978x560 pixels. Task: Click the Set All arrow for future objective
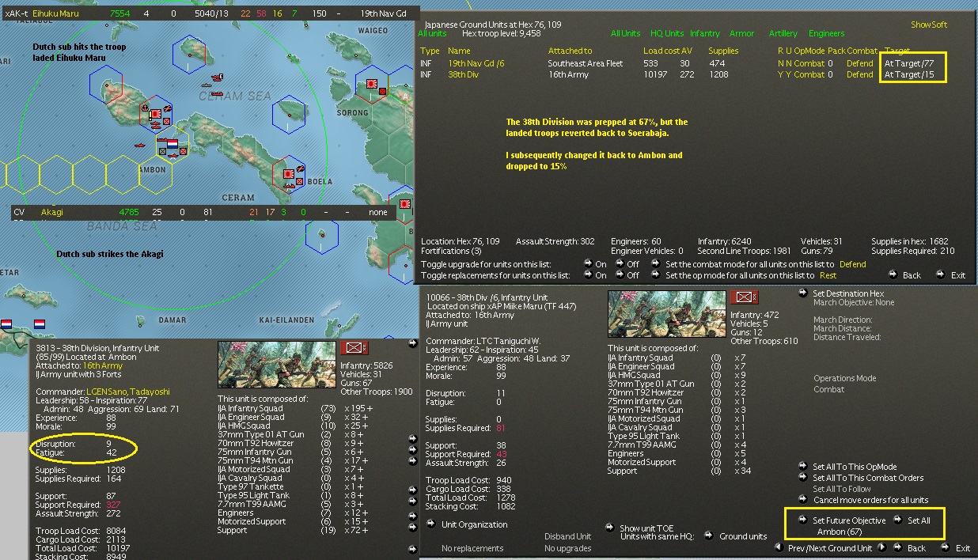tap(898, 520)
